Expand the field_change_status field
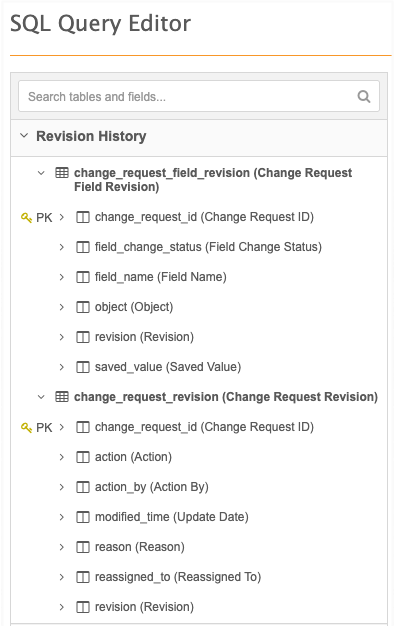The height and width of the screenshot is (626, 394). pyautogui.click(x=61, y=247)
